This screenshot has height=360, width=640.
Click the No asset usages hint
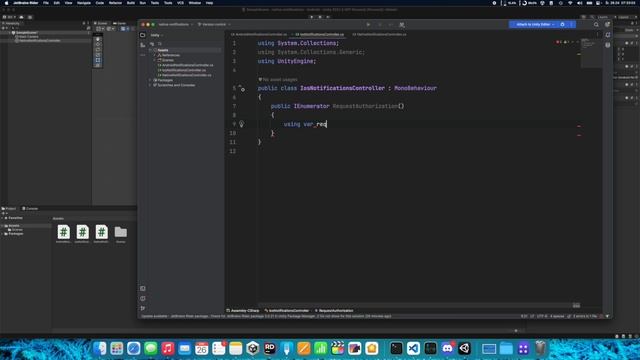point(278,80)
